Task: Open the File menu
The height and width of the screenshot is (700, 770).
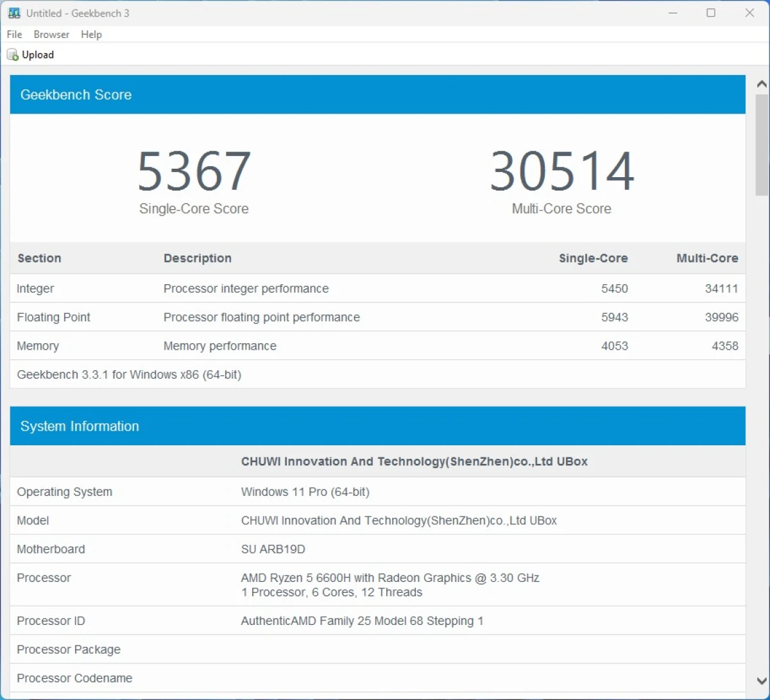Action: (14, 35)
